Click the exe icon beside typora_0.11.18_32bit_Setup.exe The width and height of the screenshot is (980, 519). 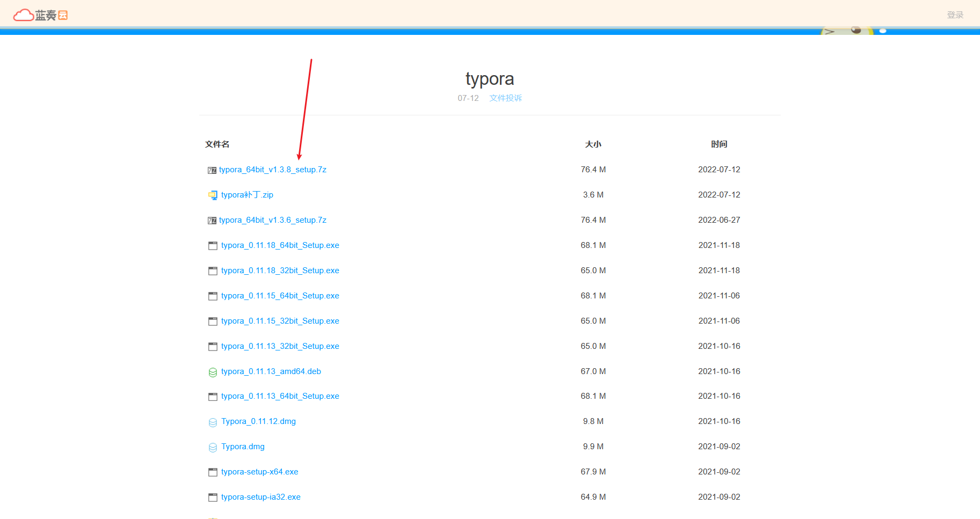tap(213, 271)
